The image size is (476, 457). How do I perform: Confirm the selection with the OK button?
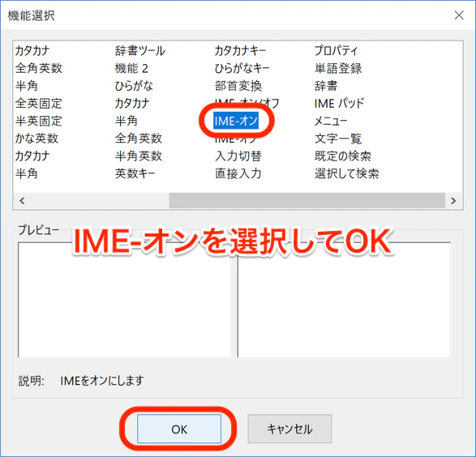click(179, 429)
